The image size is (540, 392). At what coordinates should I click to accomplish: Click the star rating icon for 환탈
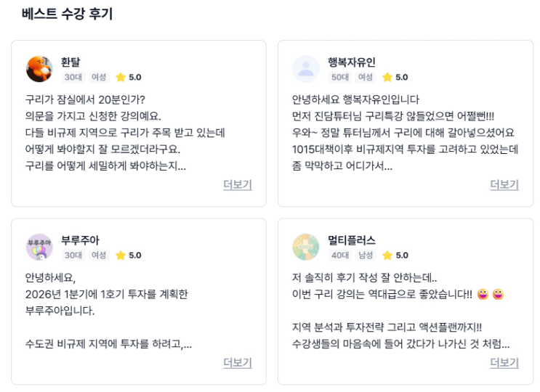[121, 77]
